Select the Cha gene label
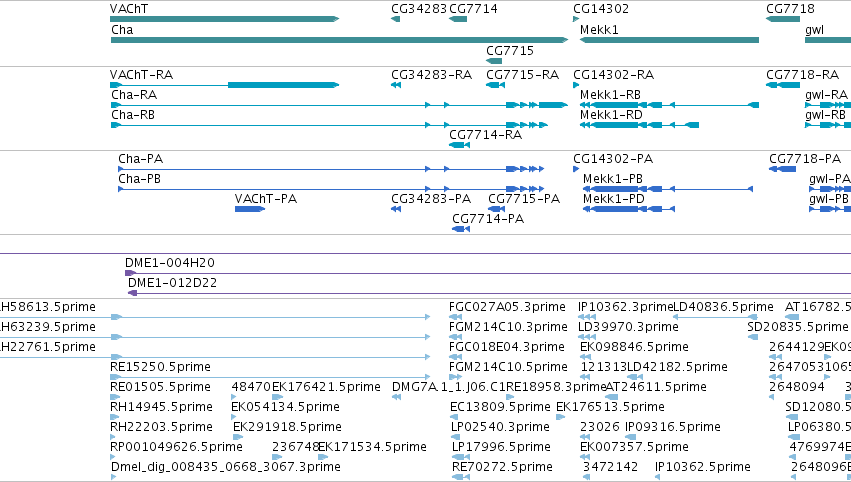Image resolution: width=851 pixels, height=482 pixels. coord(122,29)
